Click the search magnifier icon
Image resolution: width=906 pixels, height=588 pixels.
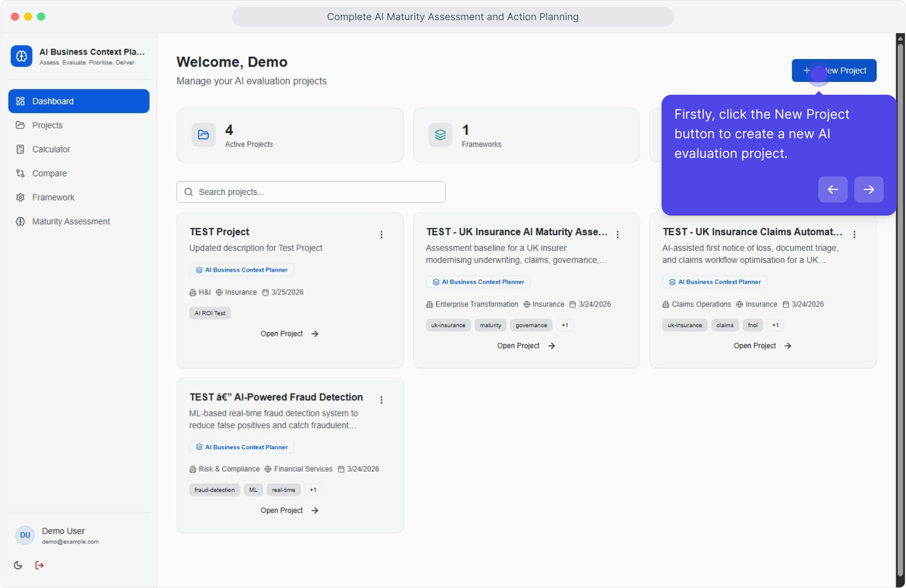[x=188, y=192]
